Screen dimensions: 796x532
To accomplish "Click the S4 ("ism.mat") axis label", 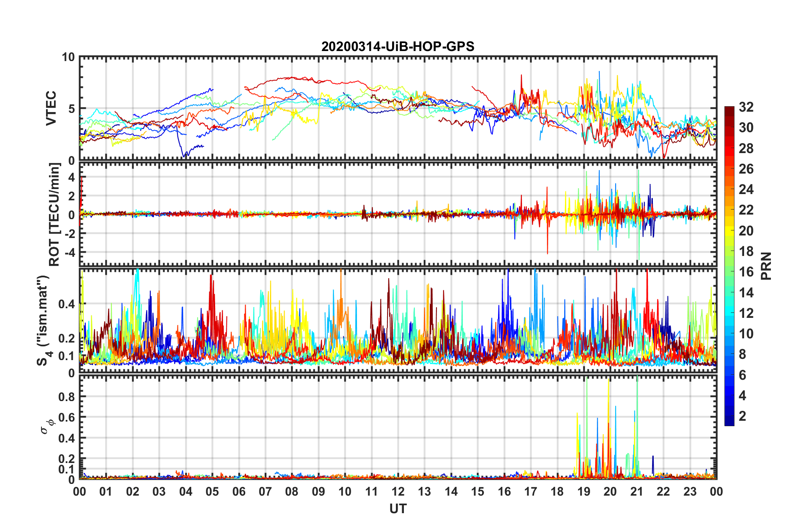I will click(x=43, y=320).
